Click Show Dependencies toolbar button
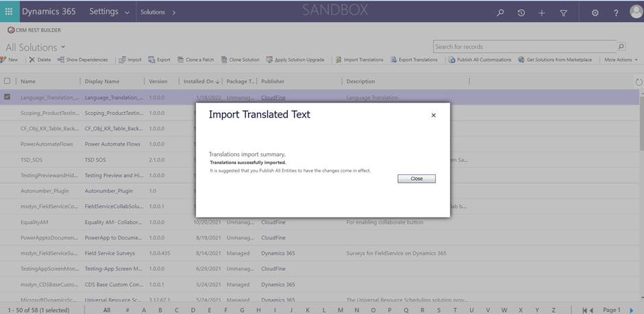 coord(82,60)
